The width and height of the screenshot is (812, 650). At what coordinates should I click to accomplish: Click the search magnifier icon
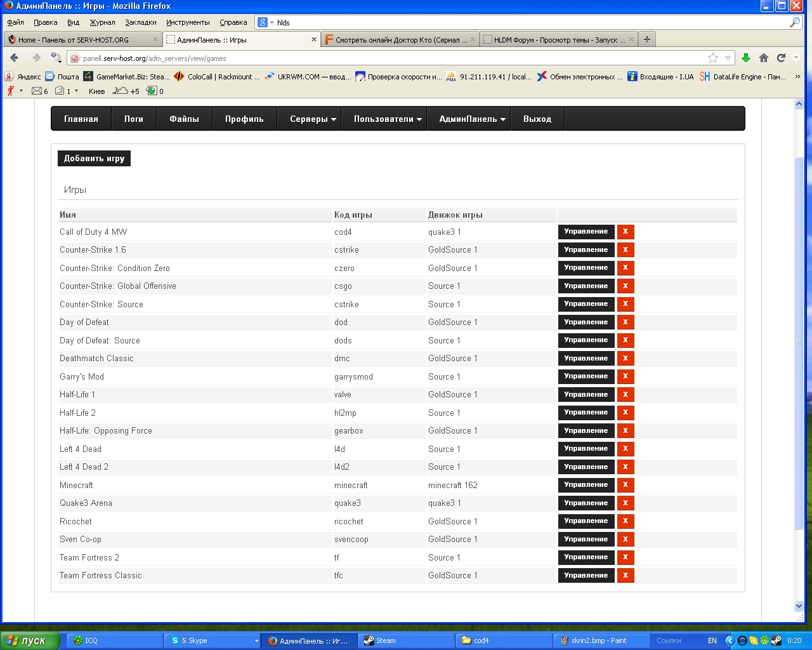click(795, 22)
